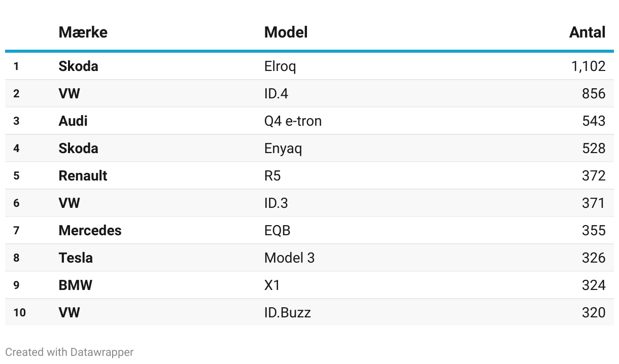
Task: Select the Mercedes brand cell
Action: tap(90, 231)
